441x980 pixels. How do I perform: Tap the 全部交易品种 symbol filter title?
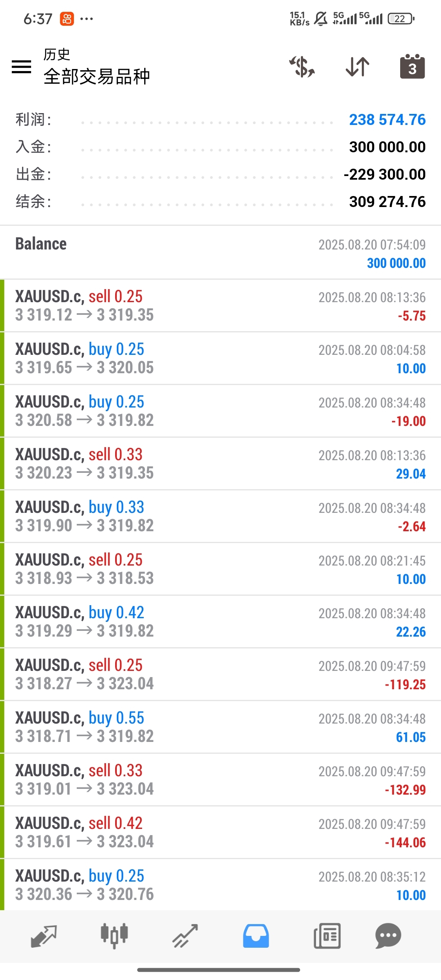97,76
